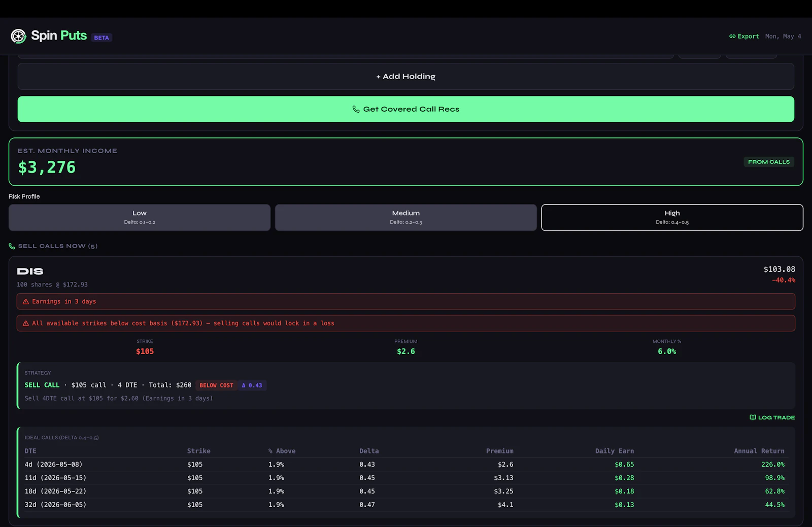The height and width of the screenshot is (527, 812).
Task: Click the phone icon beside Sell Calls Now
Action: point(12,247)
